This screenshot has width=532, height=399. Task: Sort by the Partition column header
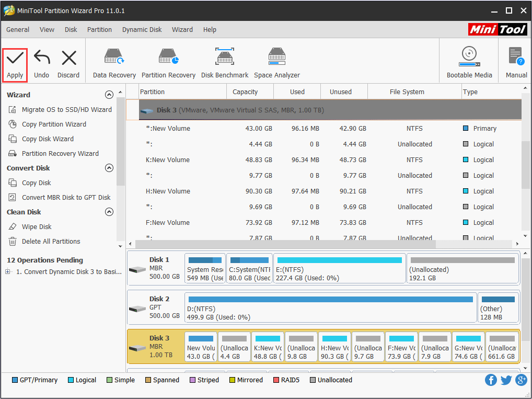(x=183, y=92)
